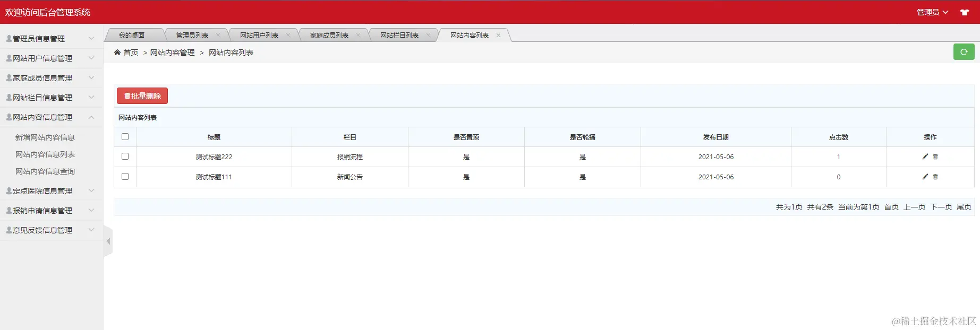Image resolution: width=980 pixels, height=330 pixels.
Task: Go to 下一页 in pagination
Action: tap(941, 207)
